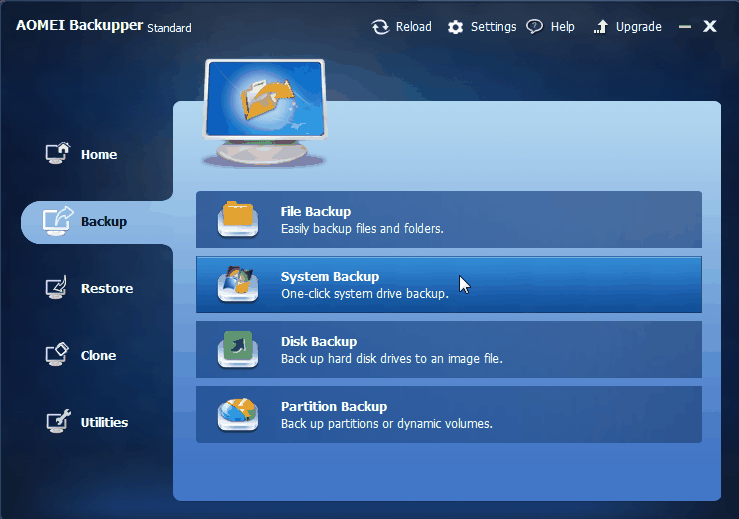Screen dimensions: 739x519
Task: Choose the Disk Backup title
Action: [x=319, y=342]
